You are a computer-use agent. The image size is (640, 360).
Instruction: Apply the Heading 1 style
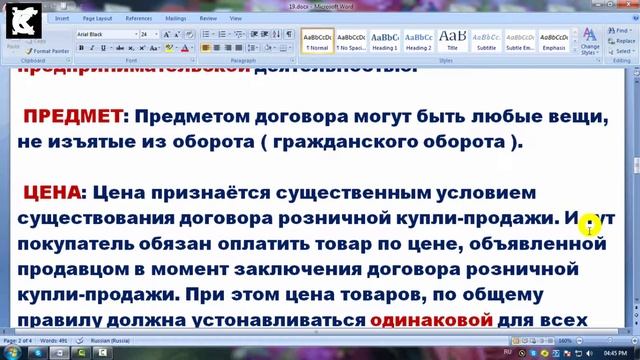pos(385,41)
